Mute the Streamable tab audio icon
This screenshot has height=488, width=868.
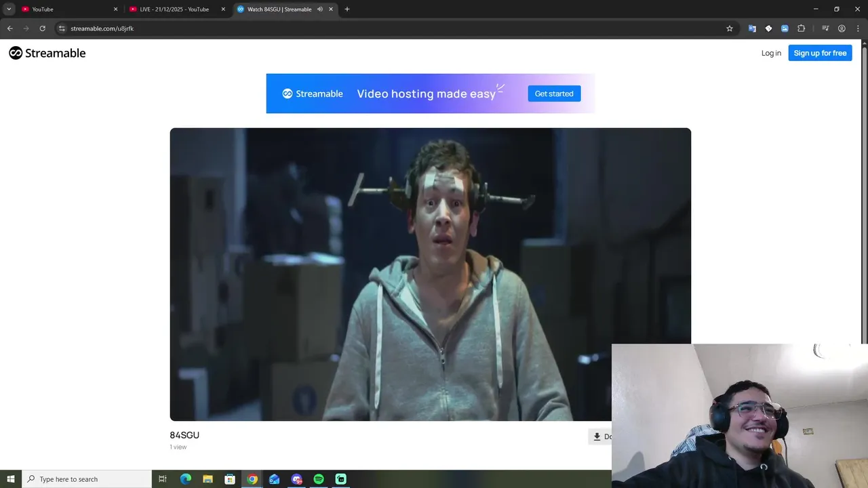pyautogui.click(x=320, y=9)
